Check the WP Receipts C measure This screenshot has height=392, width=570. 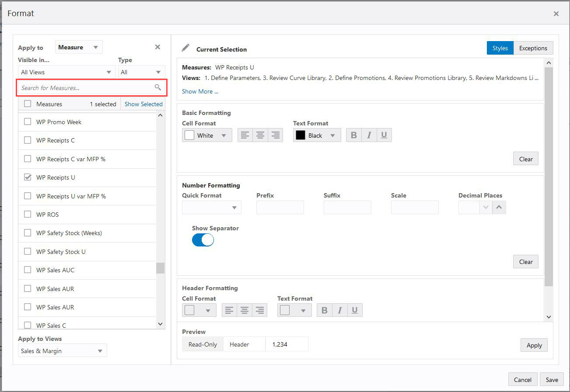28,140
